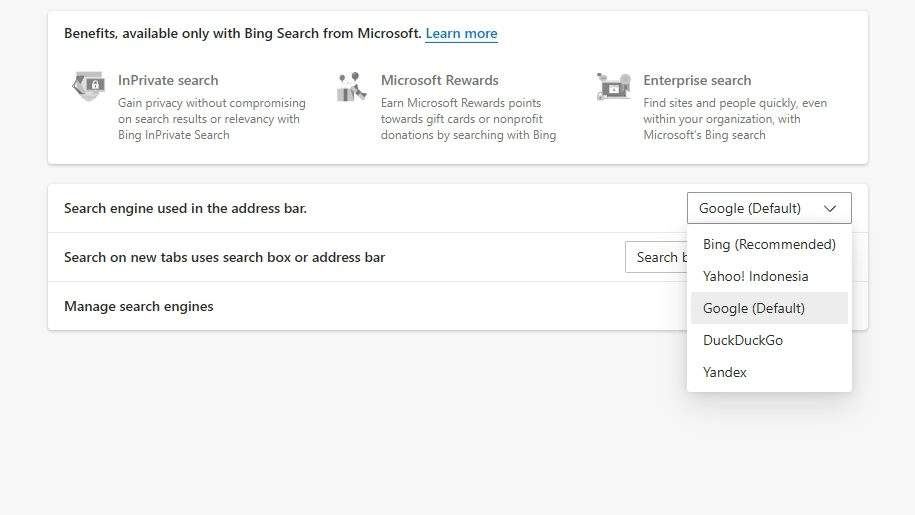
Task: Open the Learn more link
Action: pyautogui.click(x=461, y=33)
